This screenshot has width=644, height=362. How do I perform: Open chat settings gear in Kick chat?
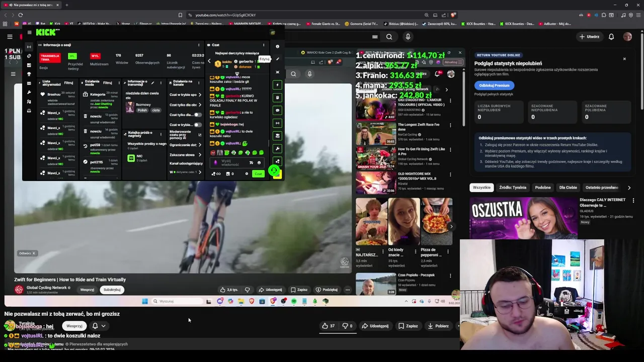click(x=247, y=173)
